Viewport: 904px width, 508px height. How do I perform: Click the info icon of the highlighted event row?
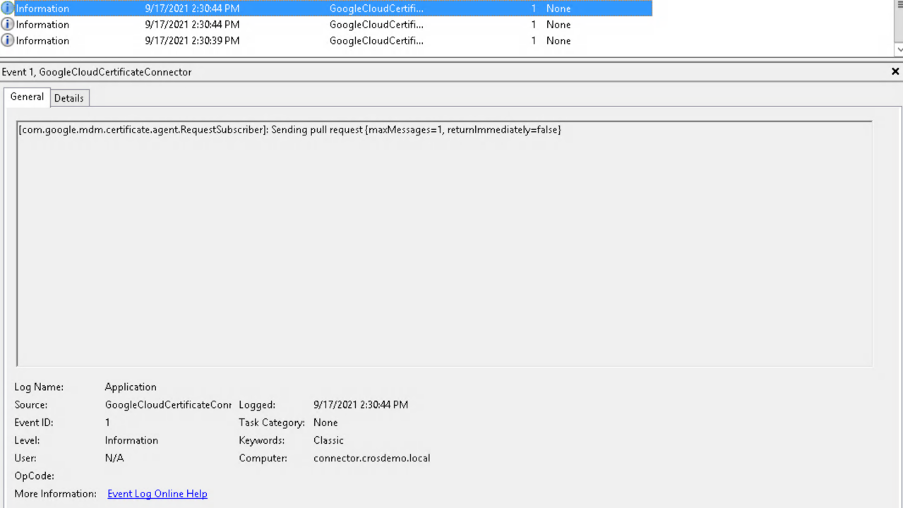(x=8, y=8)
